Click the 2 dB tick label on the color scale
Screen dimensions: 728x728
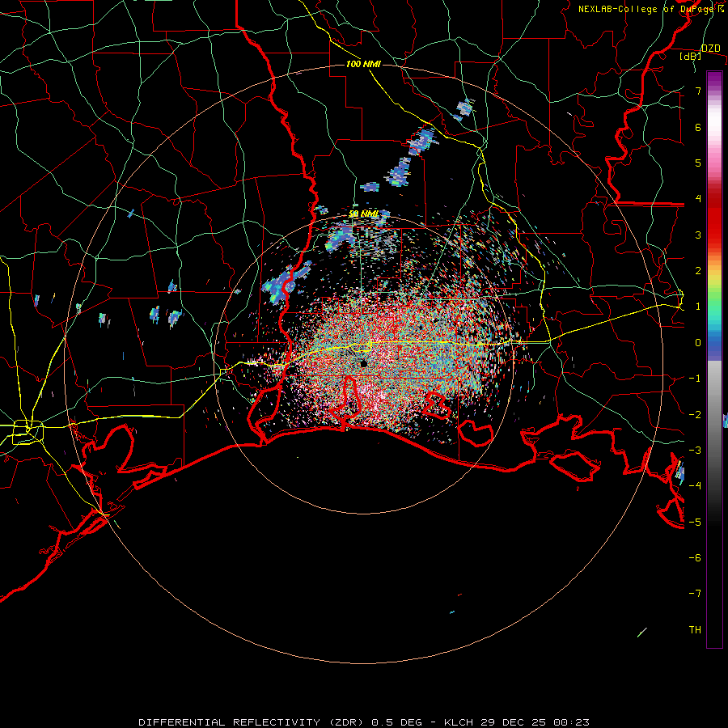[698, 271]
